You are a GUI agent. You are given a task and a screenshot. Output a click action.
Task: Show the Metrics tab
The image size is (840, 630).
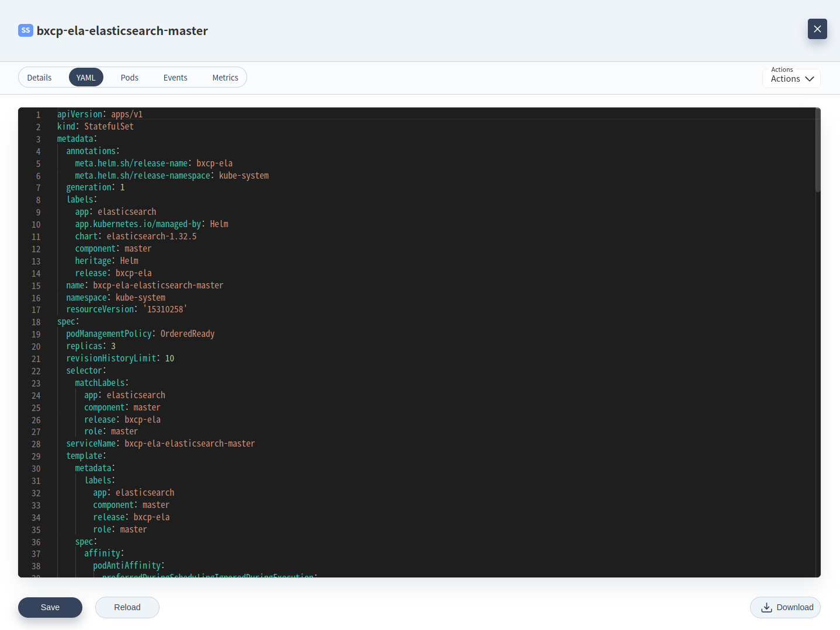coord(225,78)
